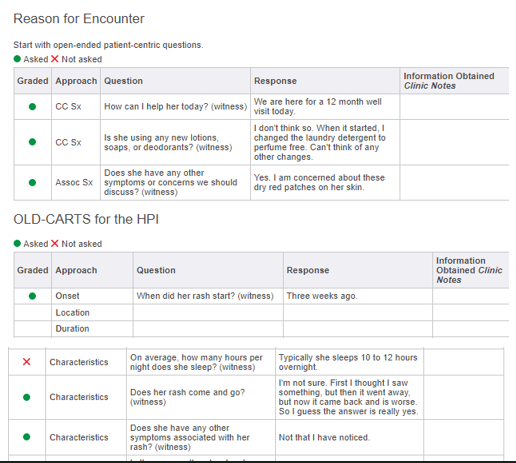Viewport: 516px width, 463px height.
Task: Click the Graded column header in first table
Action: (33, 81)
